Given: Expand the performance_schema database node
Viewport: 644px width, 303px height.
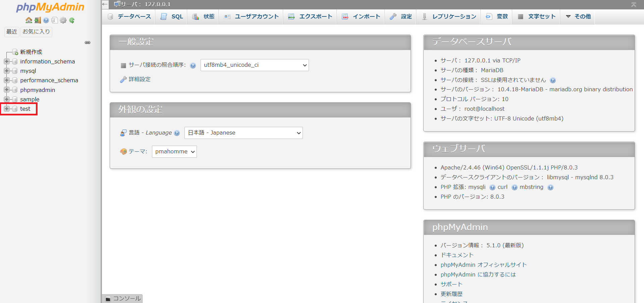Looking at the screenshot, I should point(6,80).
